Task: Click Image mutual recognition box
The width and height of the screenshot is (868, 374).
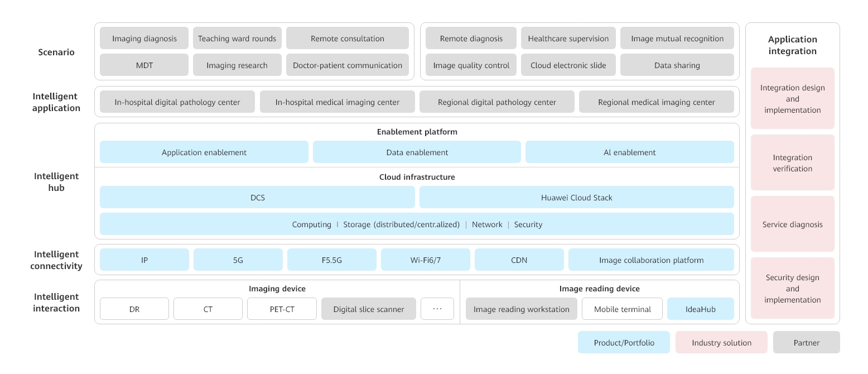Action: point(677,39)
